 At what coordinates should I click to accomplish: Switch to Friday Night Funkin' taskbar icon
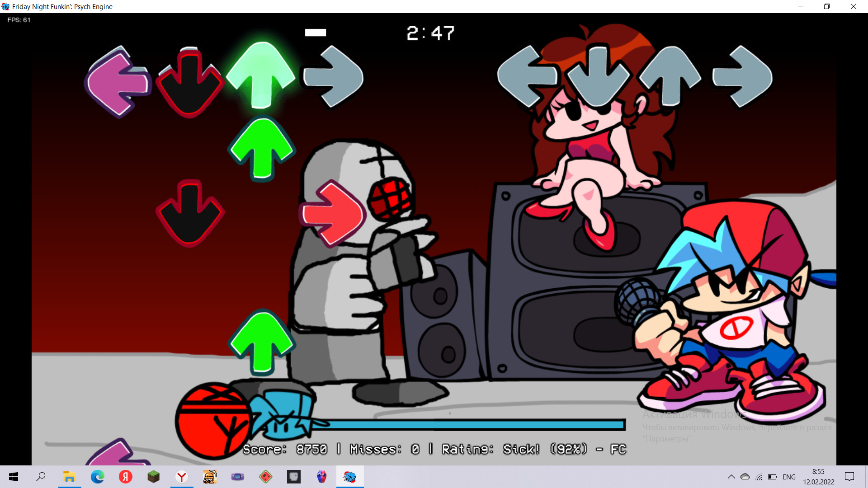click(x=350, y=477)
